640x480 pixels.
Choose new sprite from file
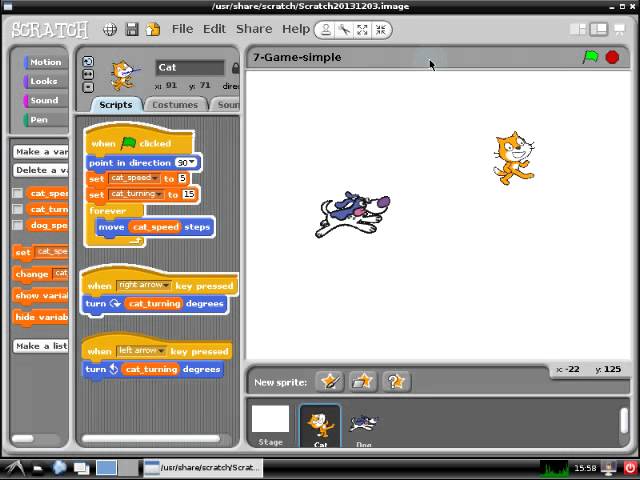(x=363, y=382)
